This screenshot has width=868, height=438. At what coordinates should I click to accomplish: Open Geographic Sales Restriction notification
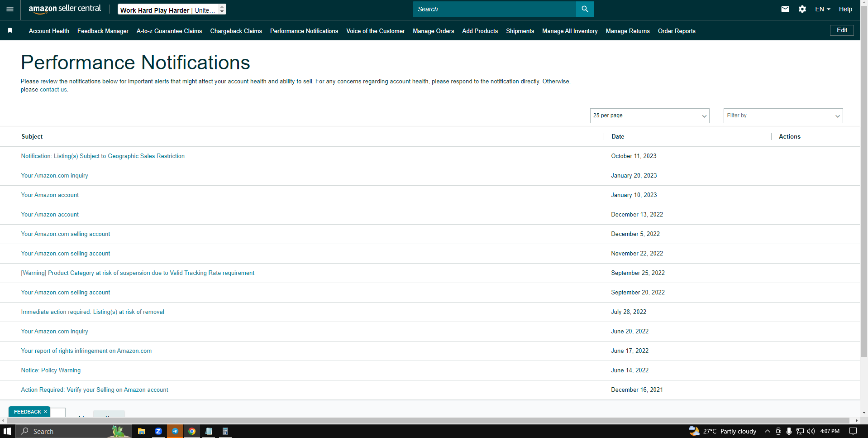[103, 156]
